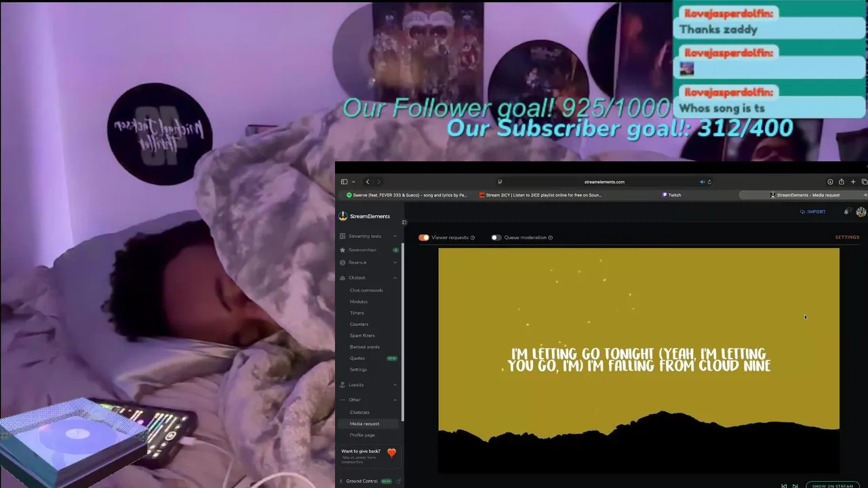Open Timers menu item
This screenshot has height=488, width=868.
click(x=357, y=313)
